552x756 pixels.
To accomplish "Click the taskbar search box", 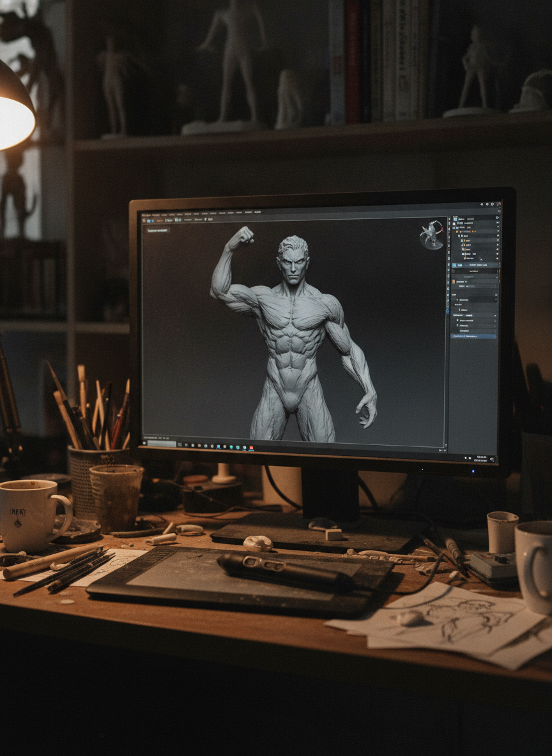I will (162, 444).
